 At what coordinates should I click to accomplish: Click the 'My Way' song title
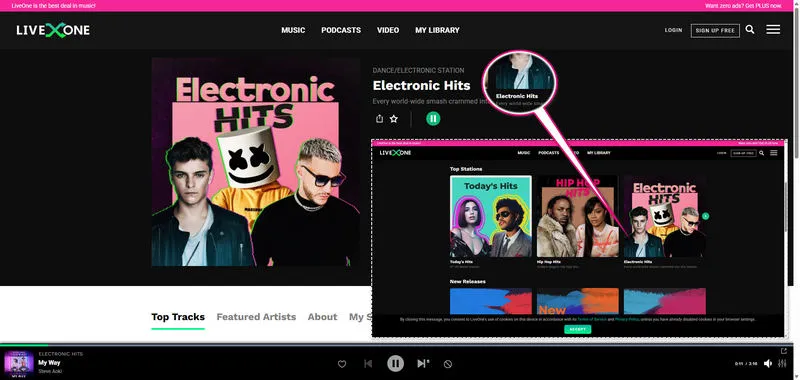click(x=49, y=363)
